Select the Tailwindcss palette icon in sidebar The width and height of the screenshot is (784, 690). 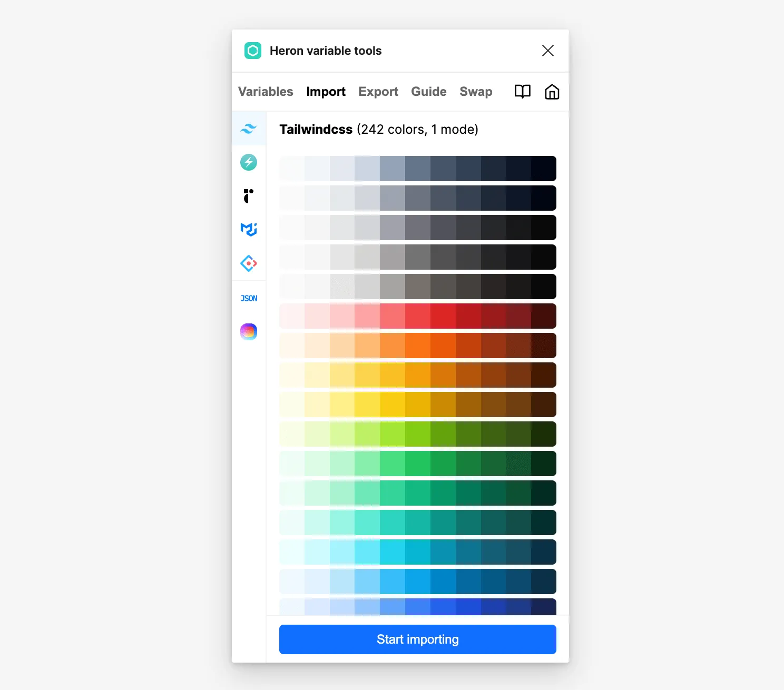[x=249, y=129]
